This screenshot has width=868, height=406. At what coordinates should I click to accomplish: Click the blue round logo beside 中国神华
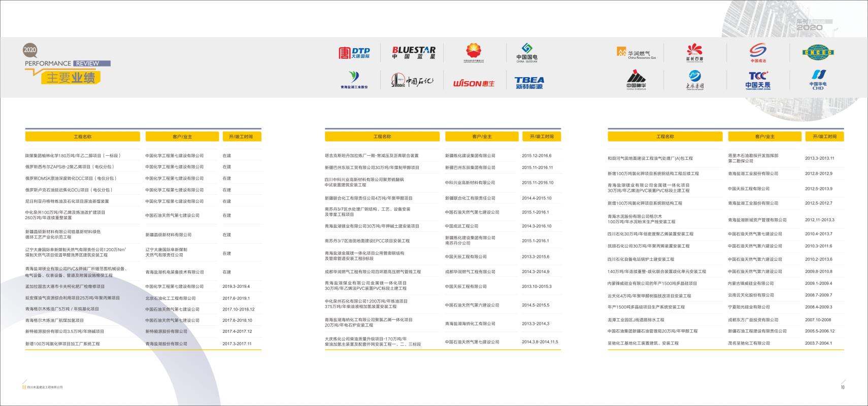point(694,80)
